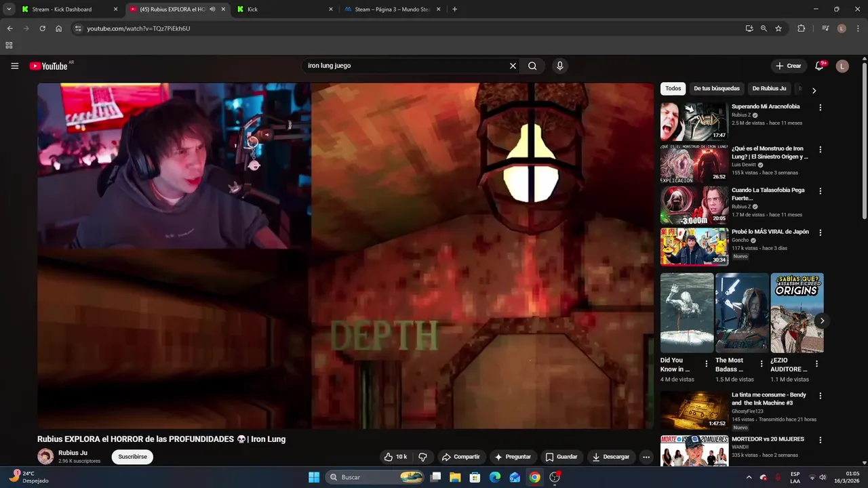Viewport: 868px width, 488px height.
Task: Open YouTube notifications bell
Action: coord(819,66)
